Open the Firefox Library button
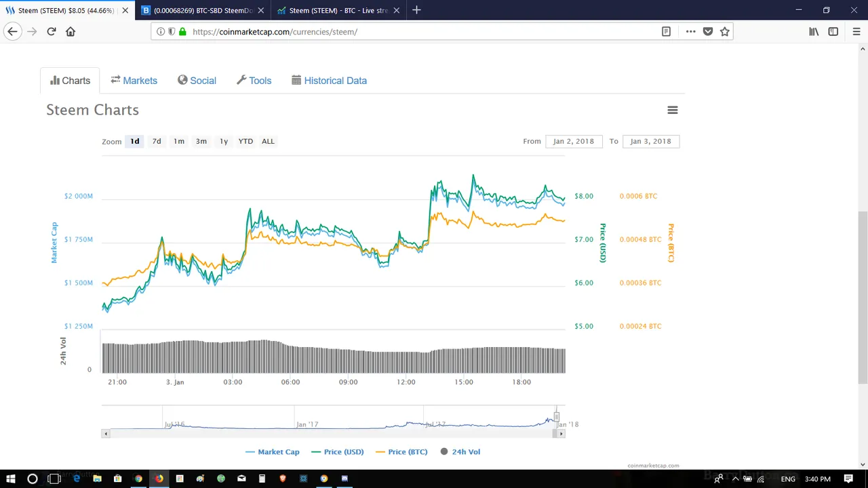Image resolution: width=868 pixels, height=488 pixels. [x=814, y=31]
